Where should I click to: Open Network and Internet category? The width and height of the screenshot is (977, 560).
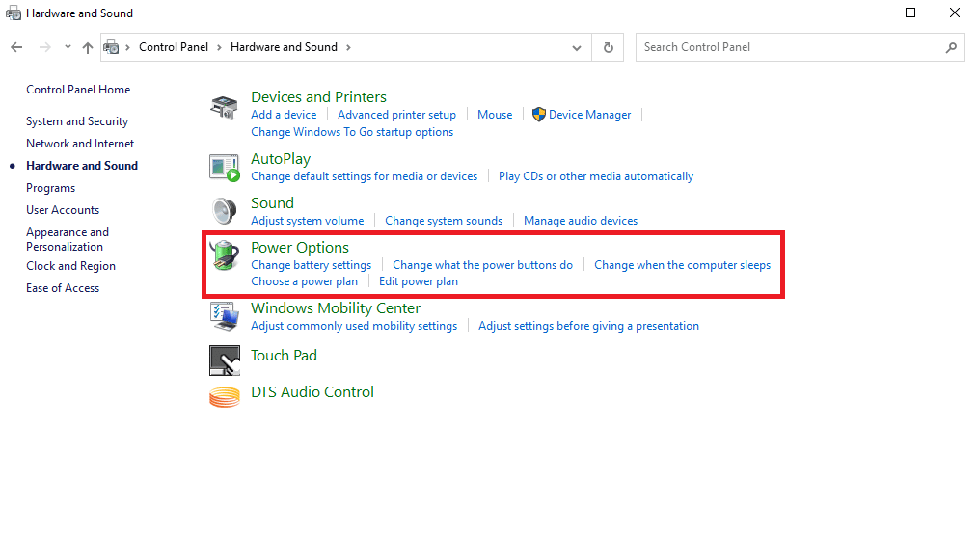pyautogui.click(x=80, y=144)
